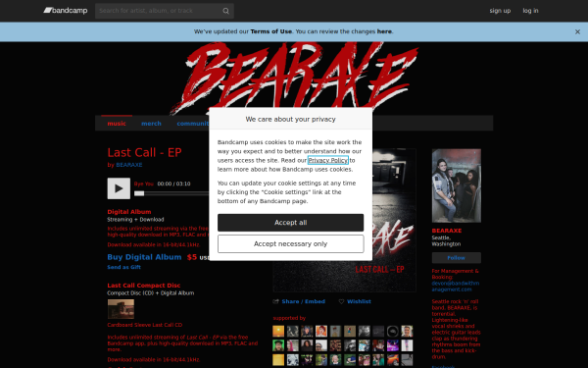Screen dimensions: 588x368
Task: Open the community tab
Action: coord(193,124)
